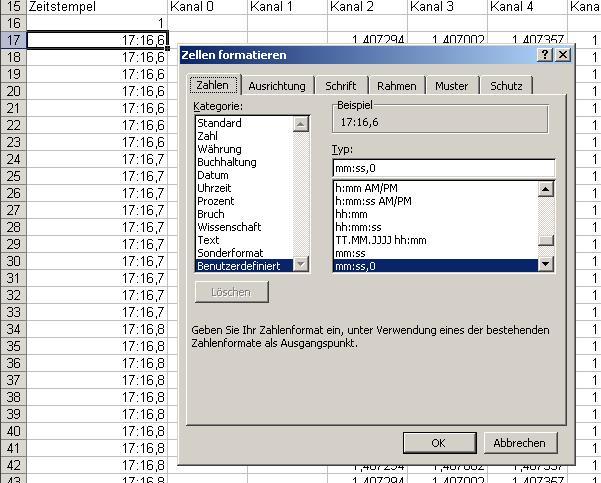Click Kategorie list scroll up arrow
Image resolution: width=601 pixels, height=483 pixels.
pos(300,124)
